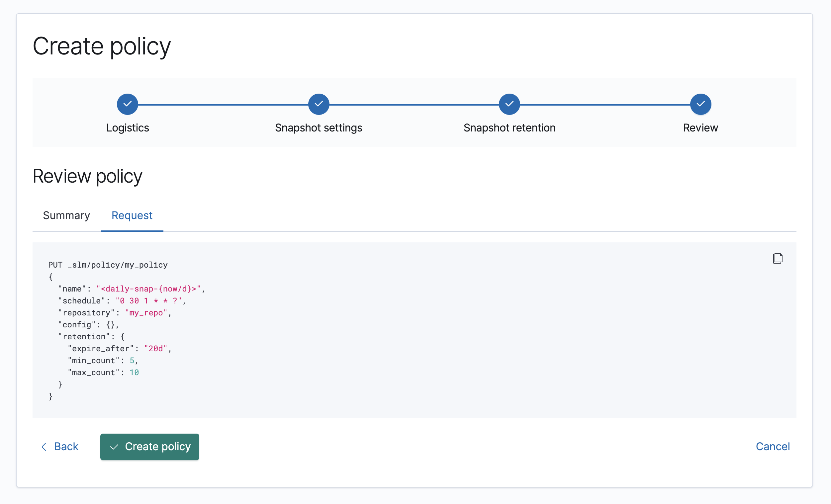831x504 pixels.
Task: Click the Logistics step checkmark circle
Action: point(128,104)
